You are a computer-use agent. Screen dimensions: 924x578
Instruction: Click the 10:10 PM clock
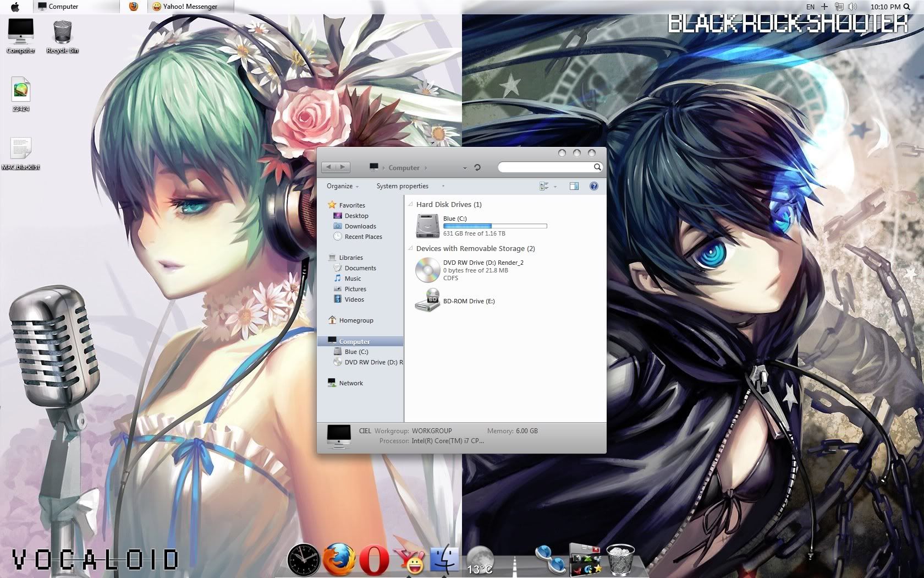pyautogui.click(x=885, y=7)
